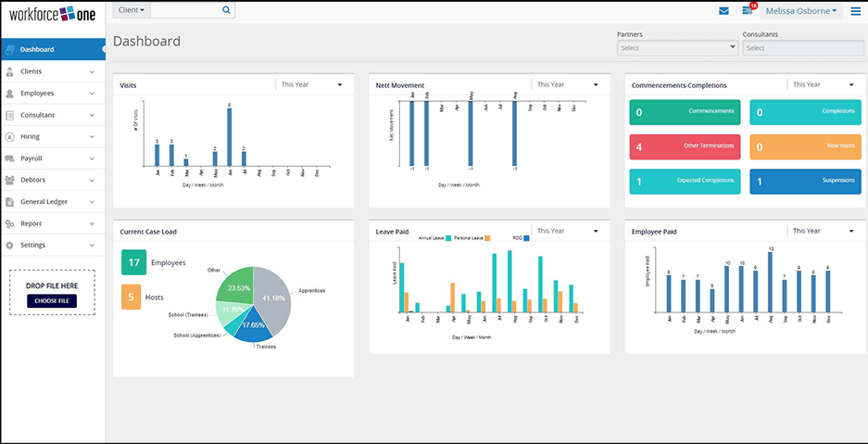Click the Payroll icon in sidebar

click(x=10, y=159)
